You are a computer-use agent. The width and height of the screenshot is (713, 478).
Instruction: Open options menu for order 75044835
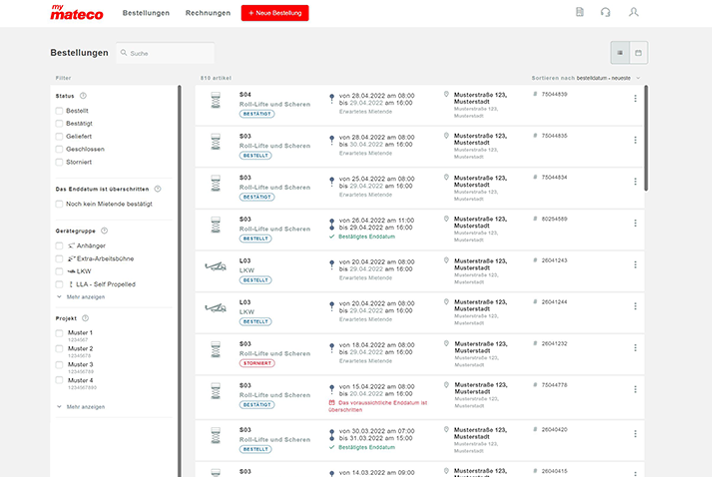coord(635,140)
